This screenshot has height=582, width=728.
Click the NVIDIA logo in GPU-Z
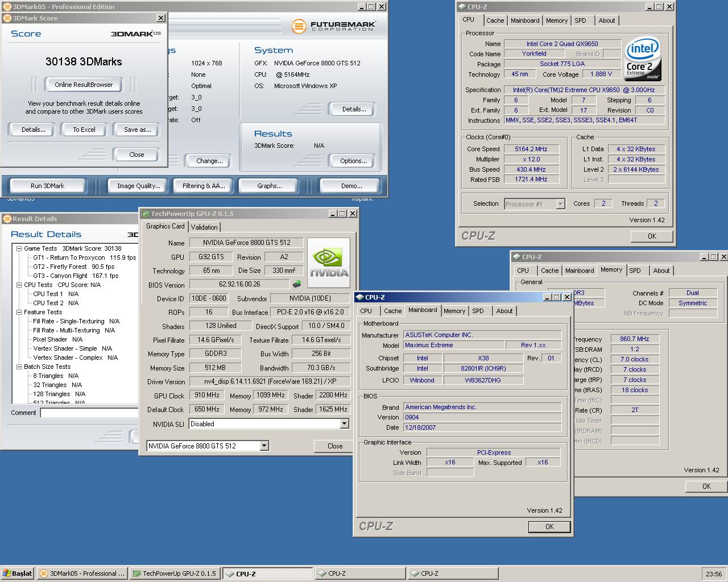328,264
